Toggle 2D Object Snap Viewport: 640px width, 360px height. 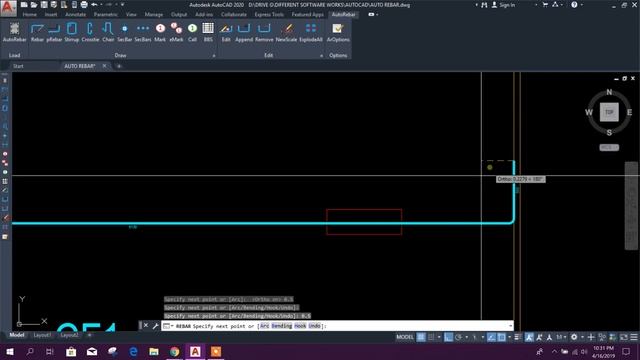click(502, 337)
